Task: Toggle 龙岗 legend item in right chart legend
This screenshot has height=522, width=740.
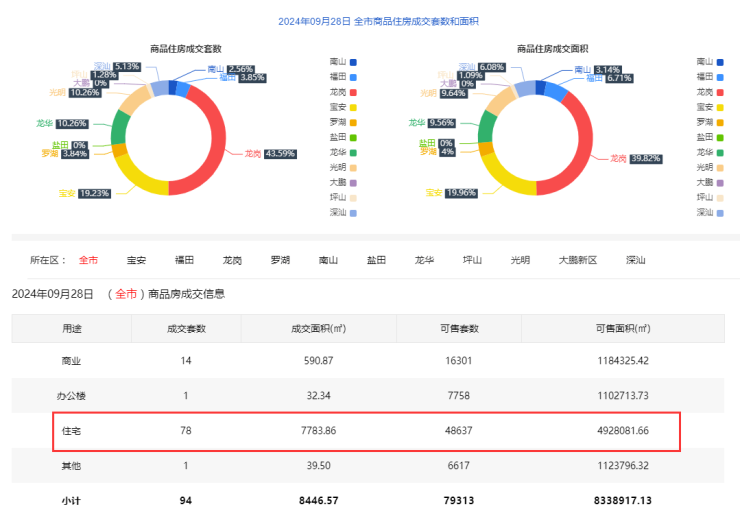Action: coord(710,92)
